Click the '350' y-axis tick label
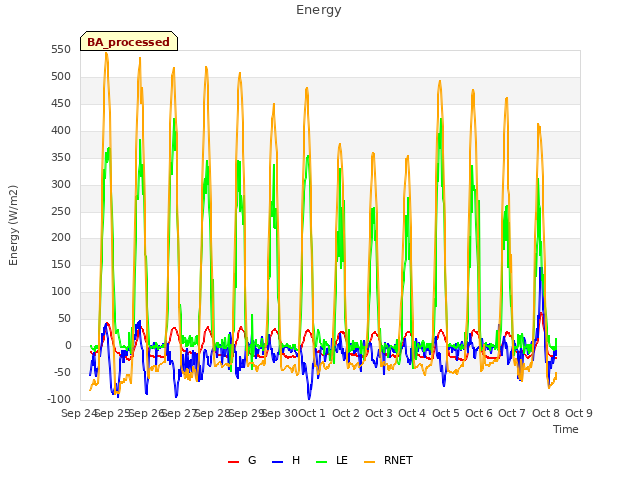 (61, 158)
